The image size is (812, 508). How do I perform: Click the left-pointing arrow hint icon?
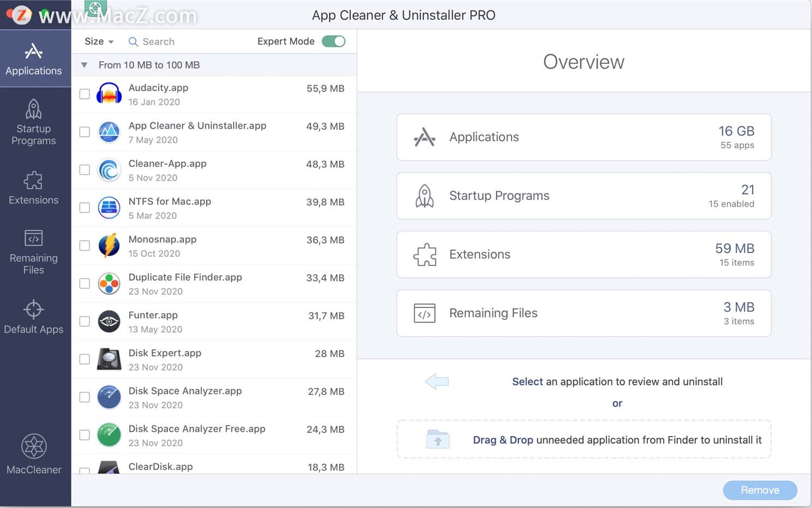[x=437, y=382]
